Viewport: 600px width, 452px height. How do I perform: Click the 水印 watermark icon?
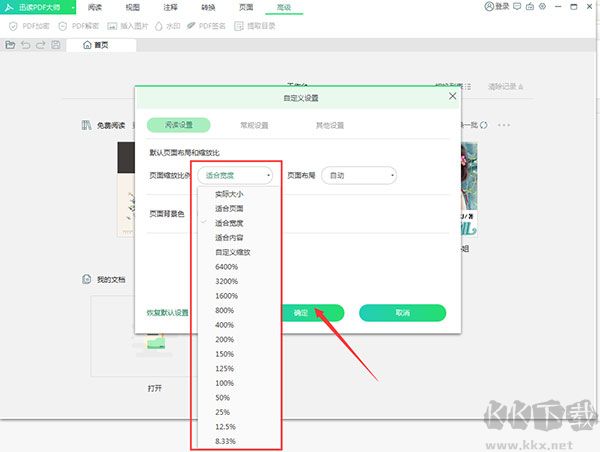click(160, 26)
